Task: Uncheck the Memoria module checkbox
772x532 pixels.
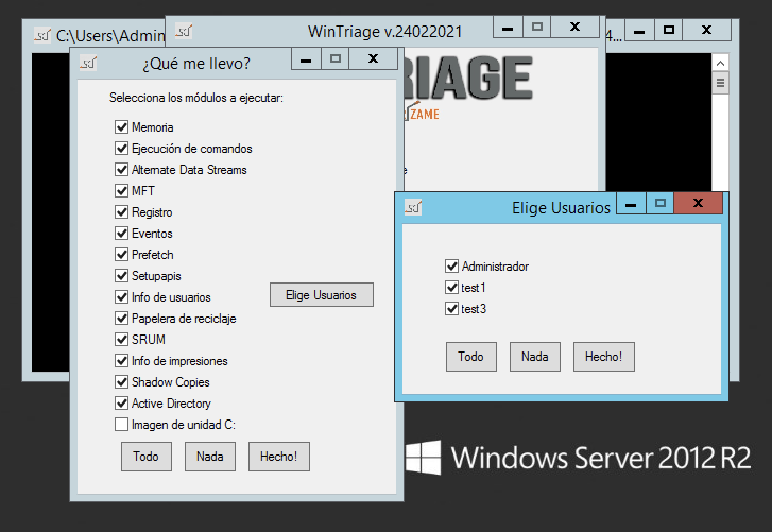Action: click(x=122, y=127)
